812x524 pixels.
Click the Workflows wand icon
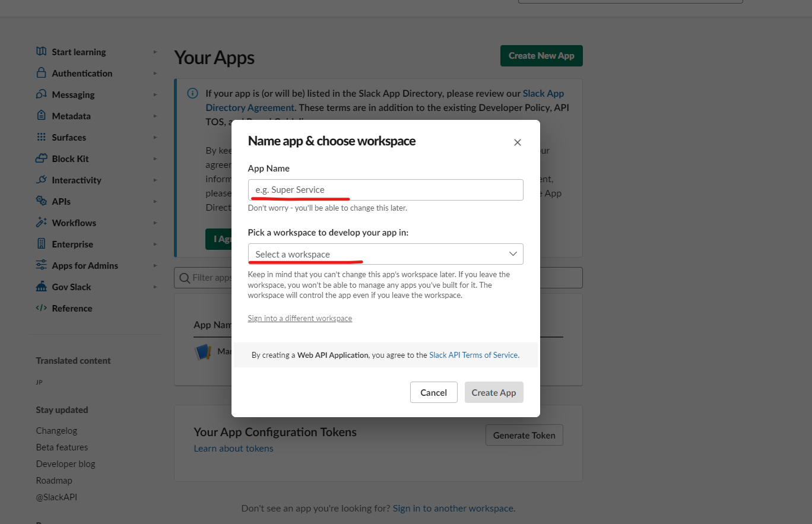(41, 223)
